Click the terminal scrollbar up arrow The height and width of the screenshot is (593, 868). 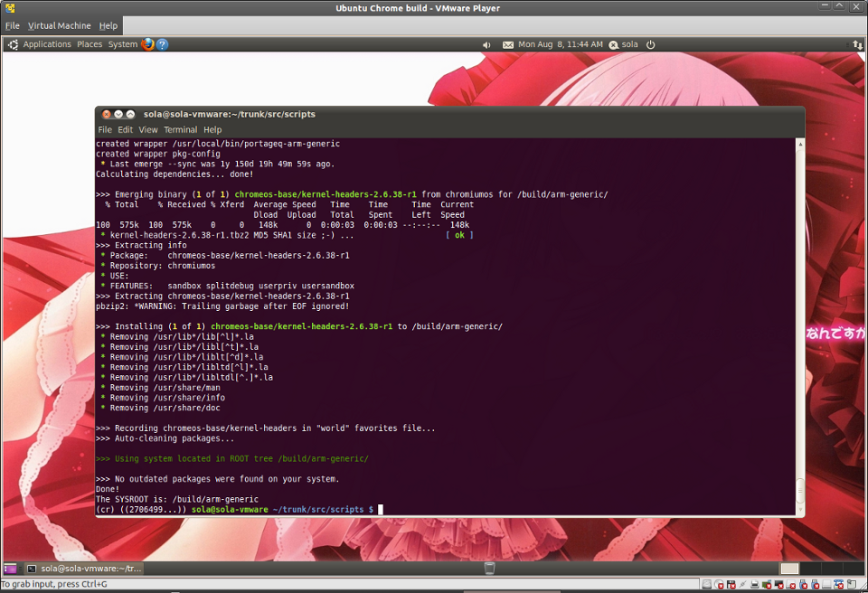pyautogui.click(x=800, y=144)
